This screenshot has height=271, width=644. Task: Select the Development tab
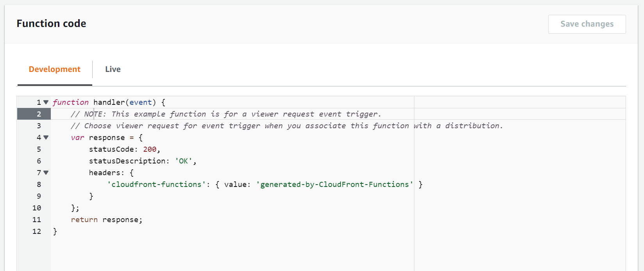click(x=55, y=69)
